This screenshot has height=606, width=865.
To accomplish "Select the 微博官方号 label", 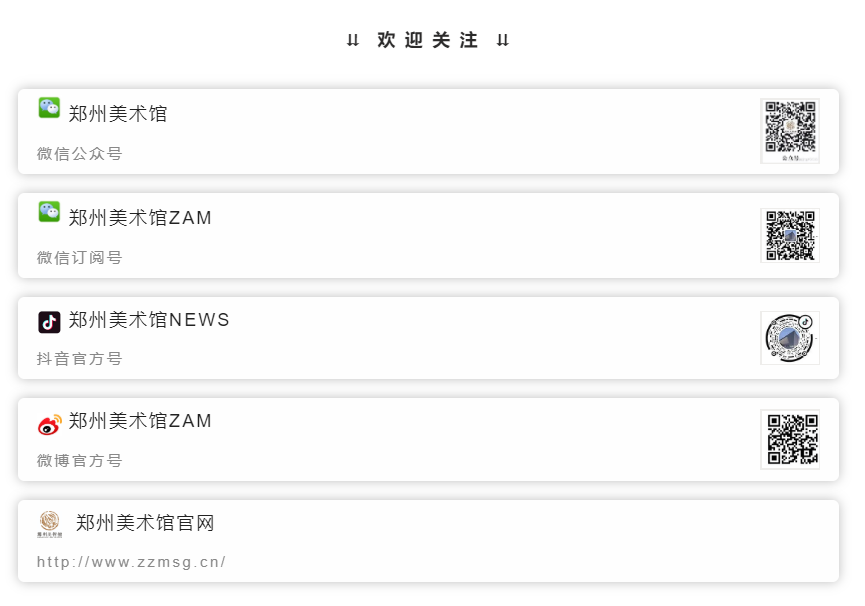I will (80, 461).
